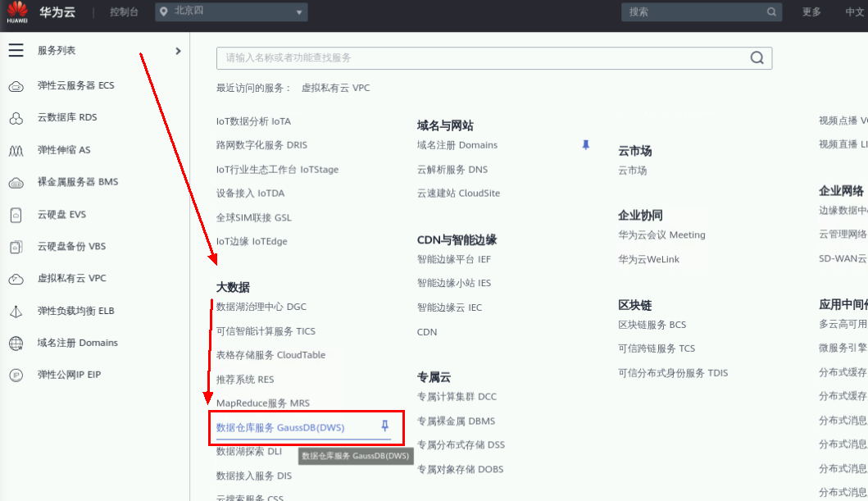Open the hamburger service list icon
The width and height of the screenshot is (868, 501).
16,50
